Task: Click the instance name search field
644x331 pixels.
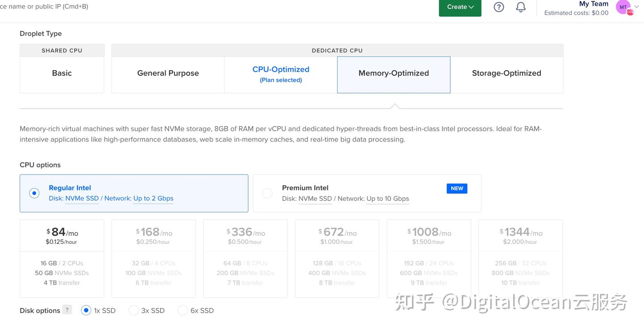Action: tap(45, 6)
